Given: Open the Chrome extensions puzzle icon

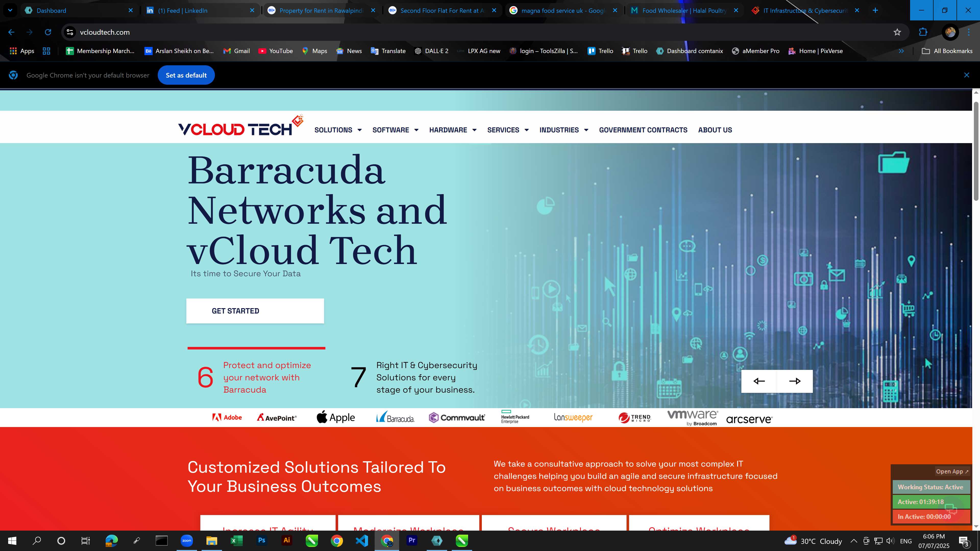Looking at the screenshot, I should click(x=923, y=32).
